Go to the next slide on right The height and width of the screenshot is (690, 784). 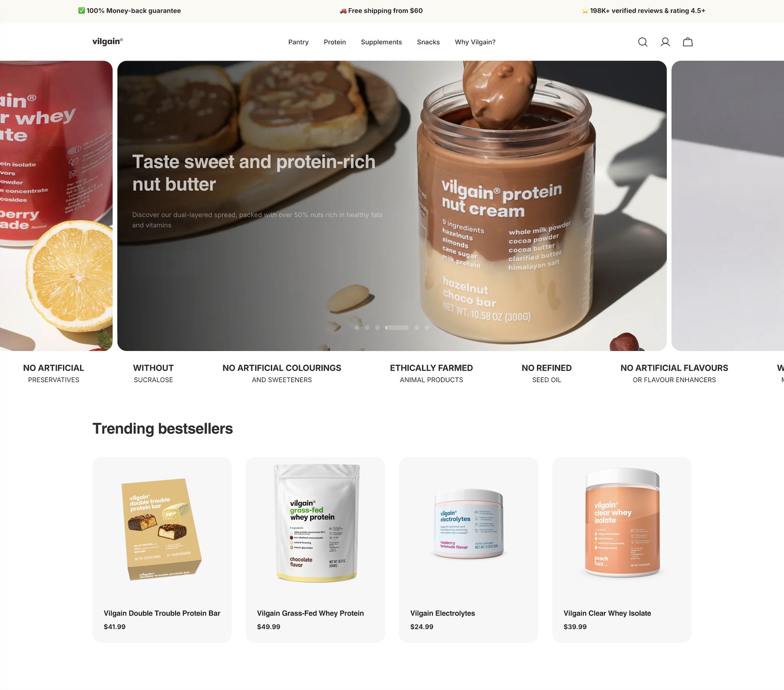(728, 206)
